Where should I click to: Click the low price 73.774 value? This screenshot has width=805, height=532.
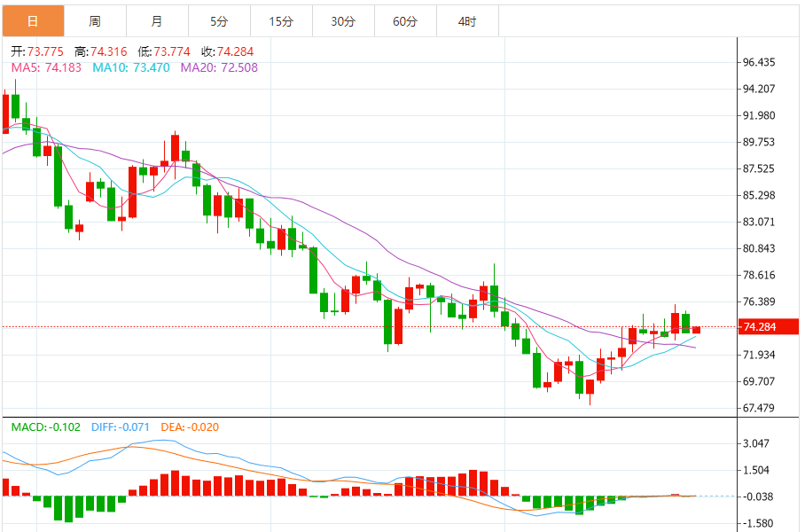(172, 51)
